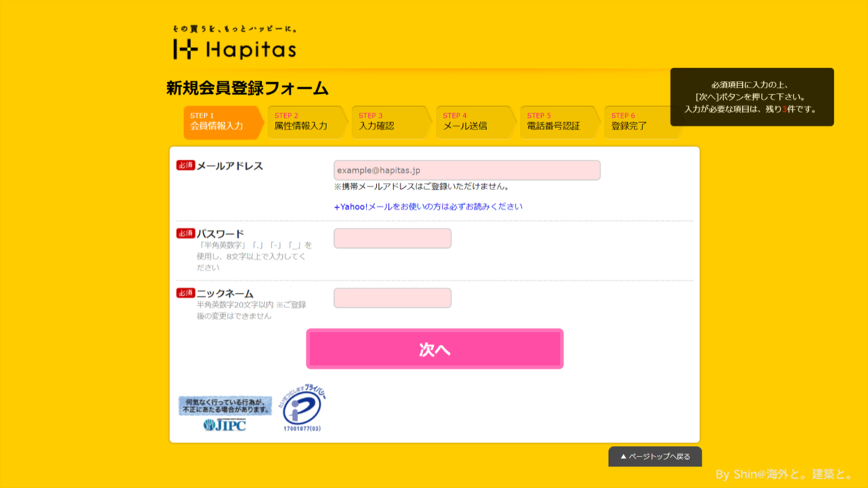Screen dimensions: 868x488
Task: Focus the メールアドレス input field
Action: tap(467, 170)
